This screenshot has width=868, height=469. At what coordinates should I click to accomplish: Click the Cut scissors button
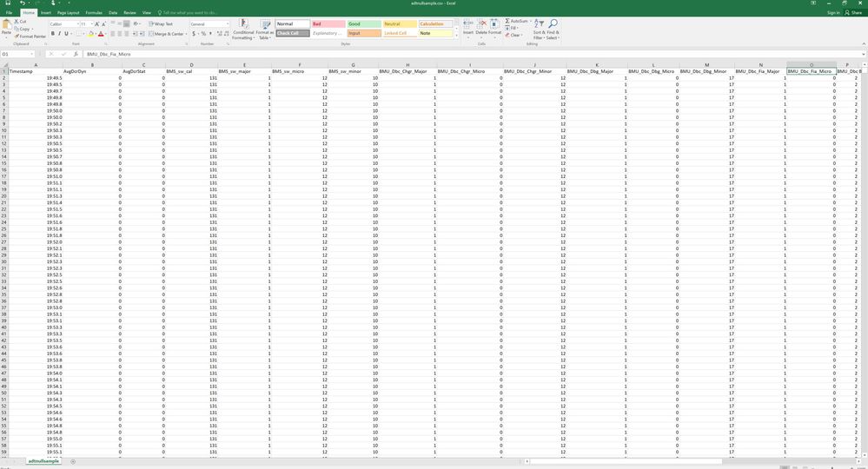point(21,22)
